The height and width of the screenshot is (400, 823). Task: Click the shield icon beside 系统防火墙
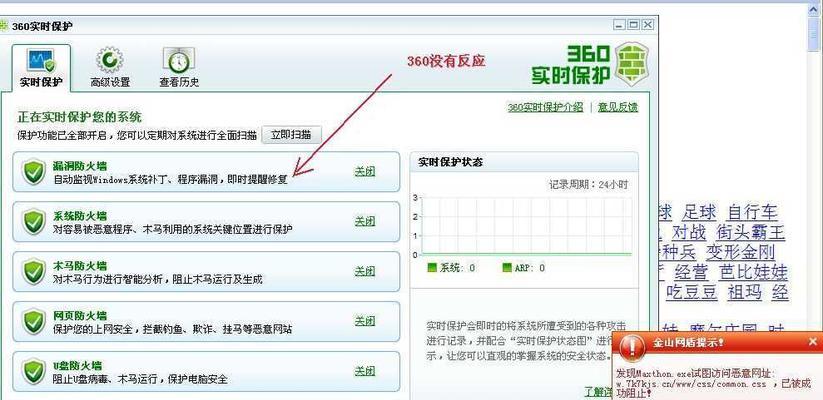click(x=34, y=222)
